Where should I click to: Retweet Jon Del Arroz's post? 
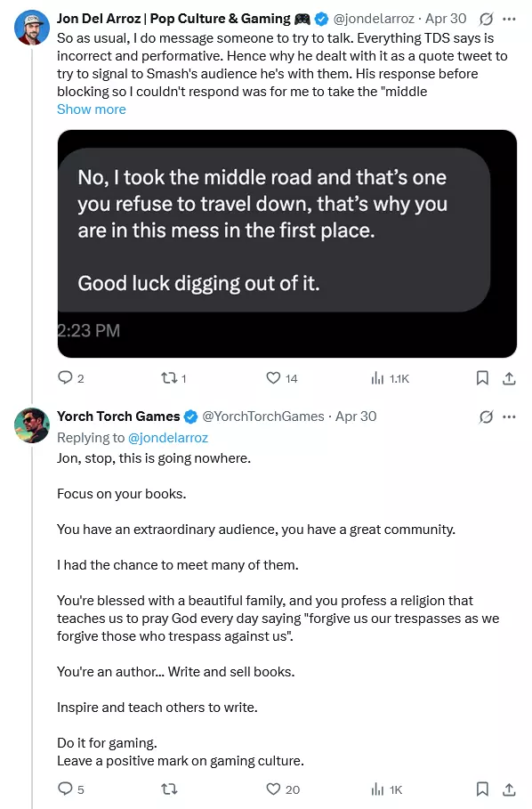coord(173,378)
